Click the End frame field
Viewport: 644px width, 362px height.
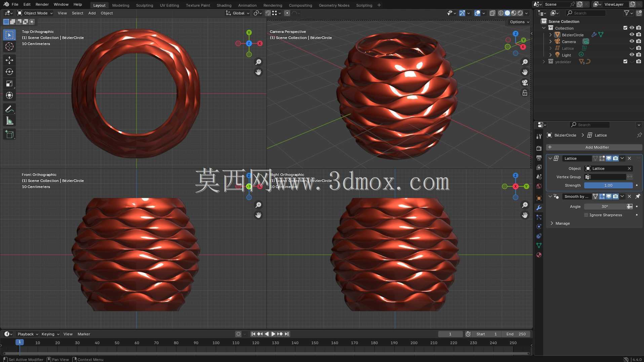[x=517, y=334]
